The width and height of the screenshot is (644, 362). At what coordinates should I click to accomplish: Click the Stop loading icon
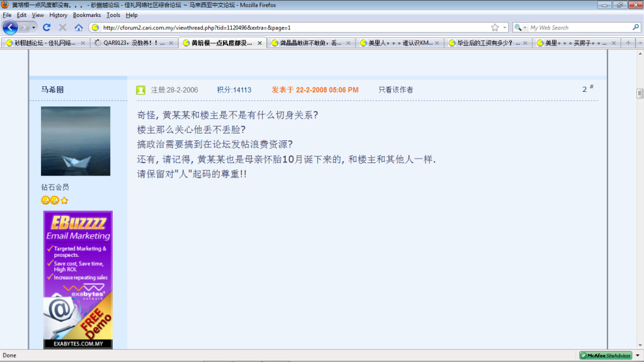click(x=62, y=28)
